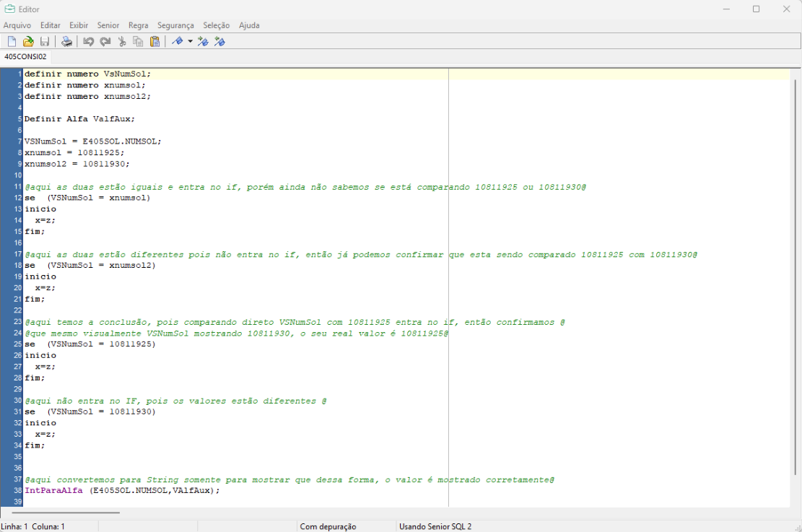
Task: Open the Arquivo menu
Action: pyautogui.click(x=17, y=25)
